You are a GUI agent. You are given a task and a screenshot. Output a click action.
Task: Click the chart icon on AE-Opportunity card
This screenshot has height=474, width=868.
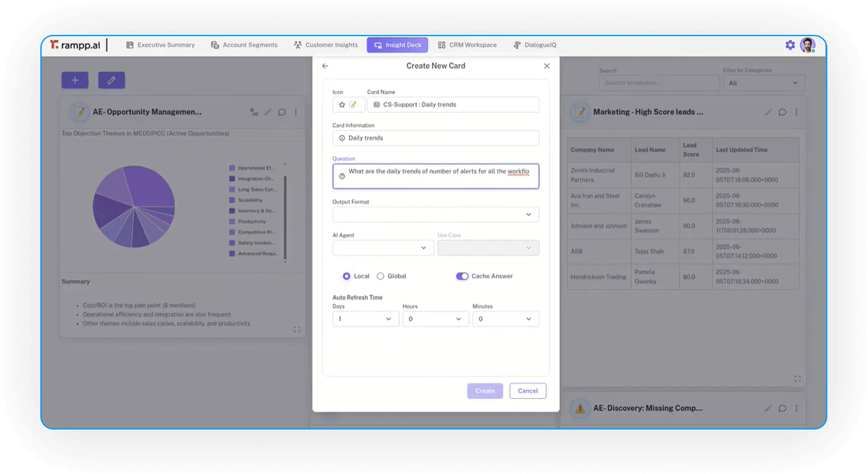254,112
